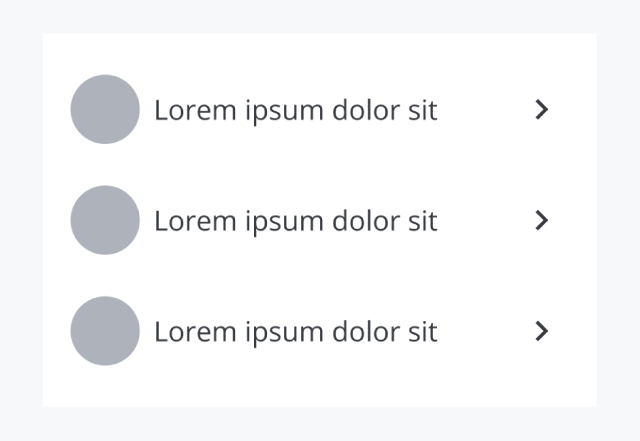Click the first "Lorem ipsum dolor sit" label

click(295, 110)
